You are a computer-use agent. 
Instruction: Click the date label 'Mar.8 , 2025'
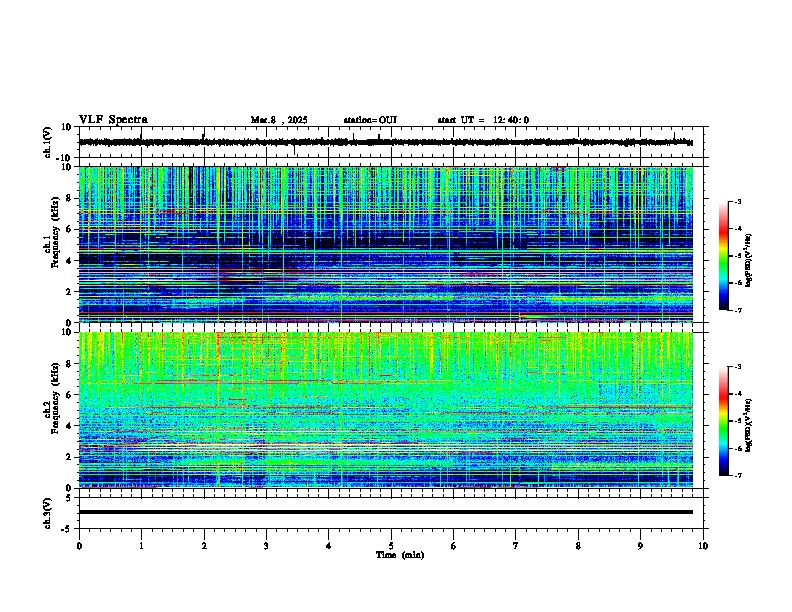279,120
